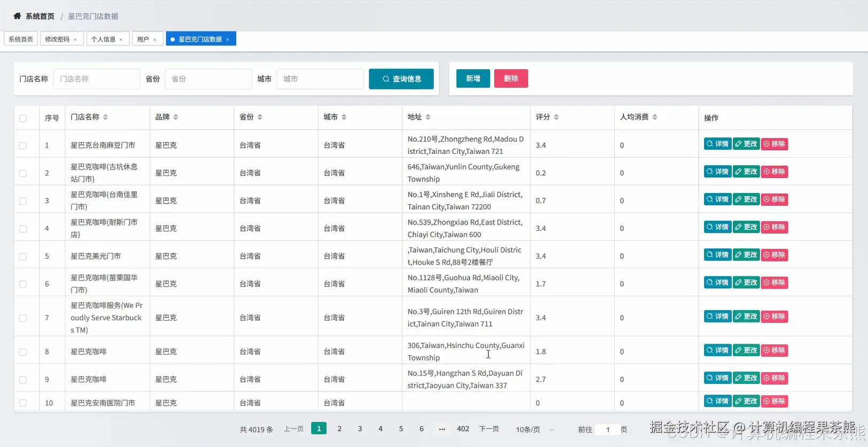Tick checkbox for row 7
This screenshot has height=447, width=868.
(23, 318)
